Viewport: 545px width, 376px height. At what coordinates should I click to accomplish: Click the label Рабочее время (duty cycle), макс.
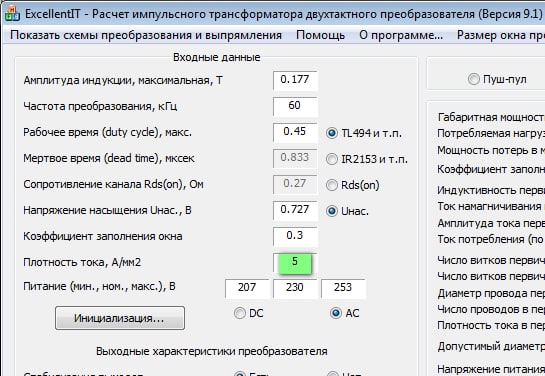tap(107, 132)
